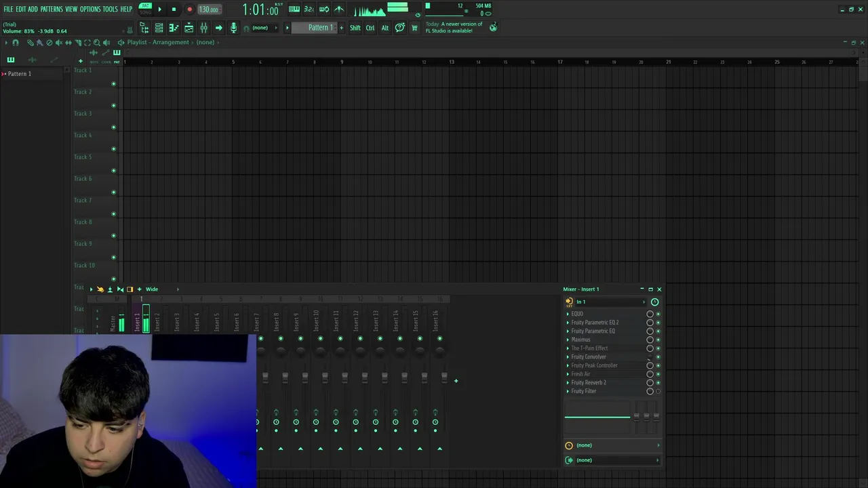Click the Ctrl key button
The width and height of the screenshot is (868, 488).
[x=370, y=28]
